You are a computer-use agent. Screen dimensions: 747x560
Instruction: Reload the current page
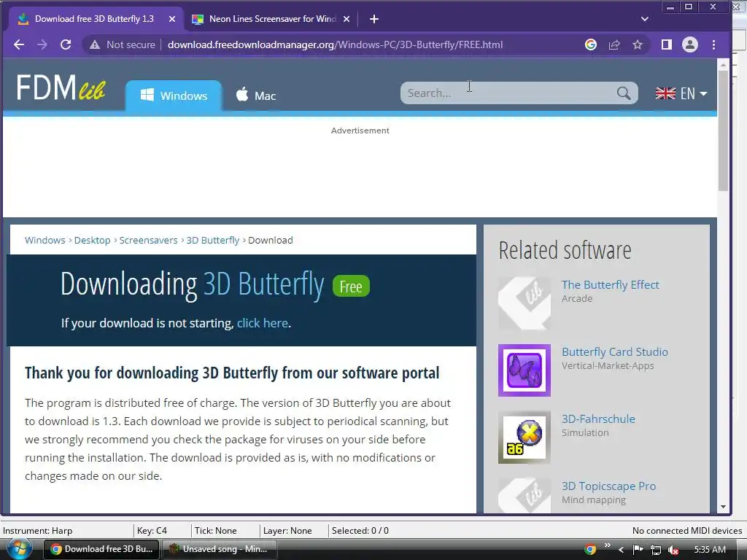pos(66,44)
